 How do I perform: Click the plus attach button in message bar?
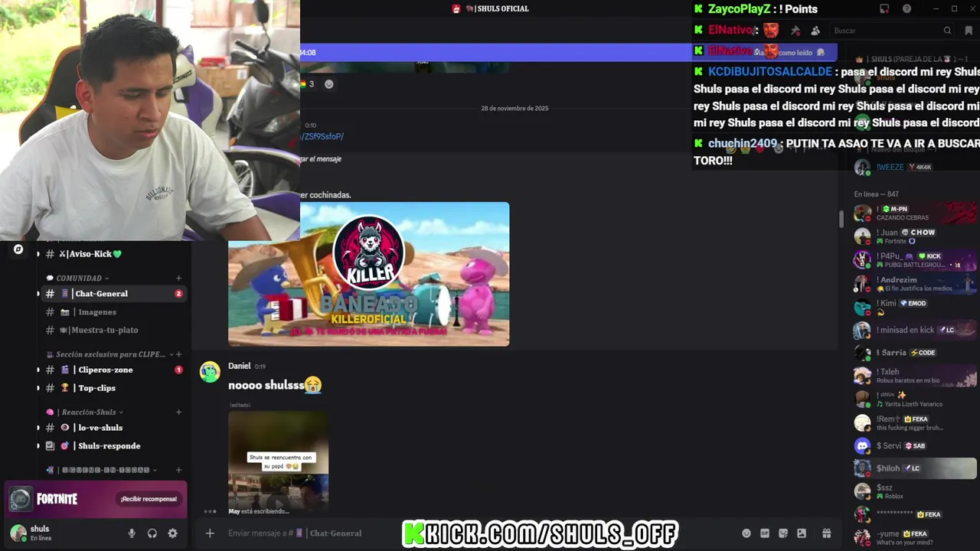tap(210, 533)
